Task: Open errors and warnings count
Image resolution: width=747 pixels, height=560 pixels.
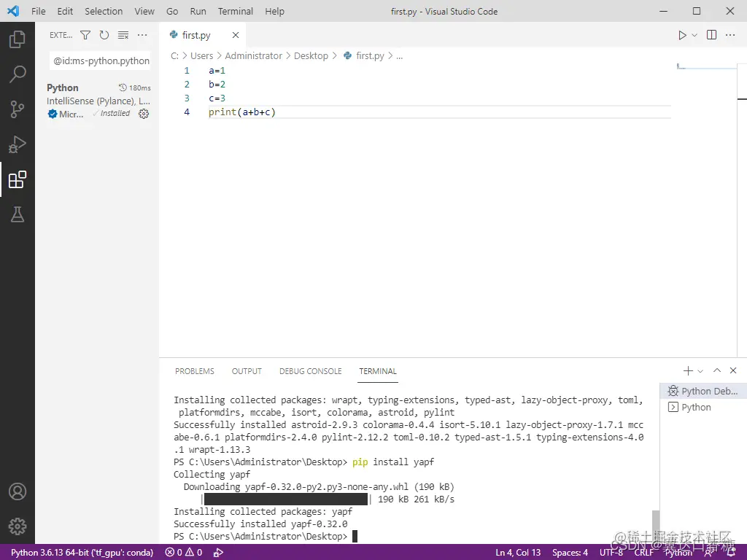Action: click(x=184, y=553)
